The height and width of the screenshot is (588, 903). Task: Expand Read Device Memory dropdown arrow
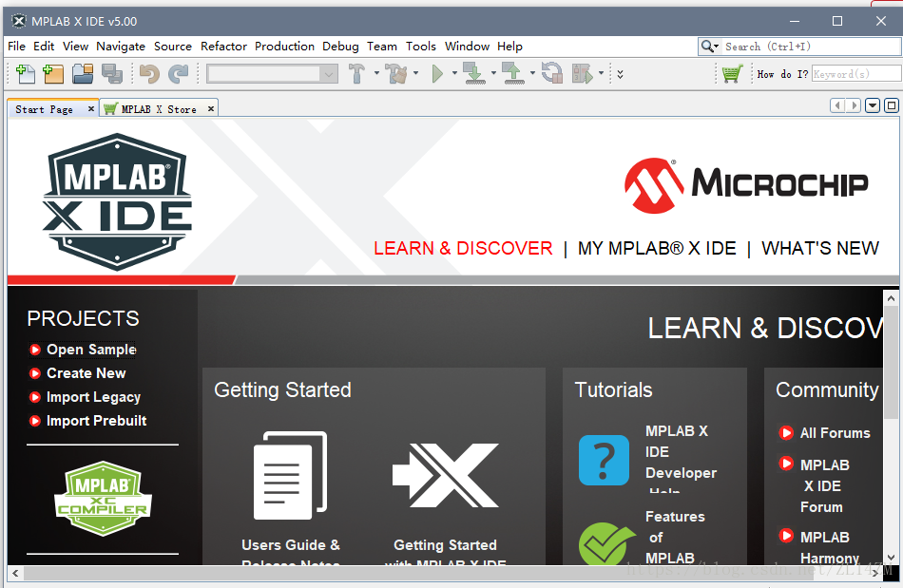tap(532, 73)
